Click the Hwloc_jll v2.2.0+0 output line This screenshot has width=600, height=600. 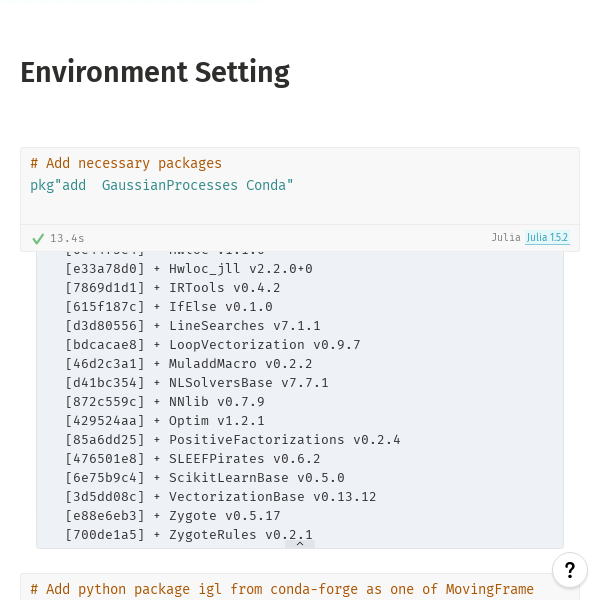tap(189, 269)
